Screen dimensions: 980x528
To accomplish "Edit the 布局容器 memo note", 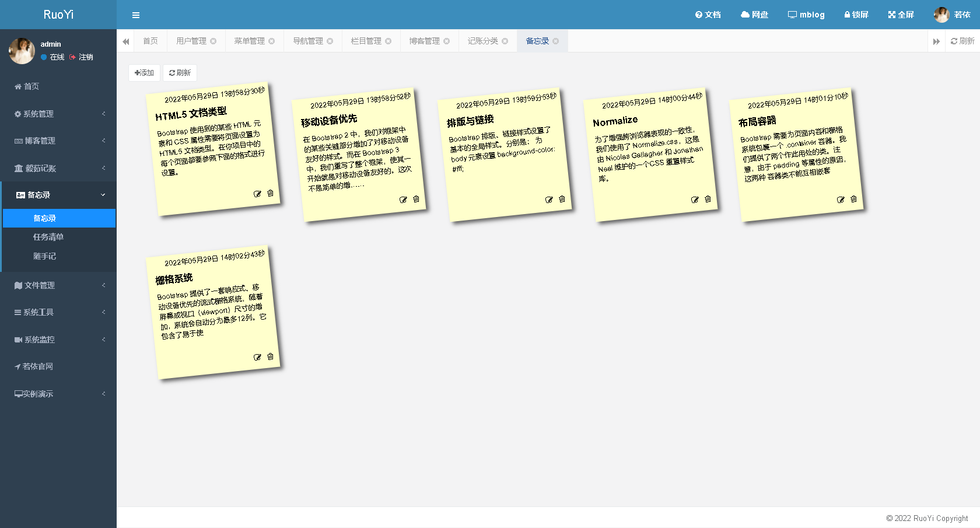I will click(x=840, y=200).
